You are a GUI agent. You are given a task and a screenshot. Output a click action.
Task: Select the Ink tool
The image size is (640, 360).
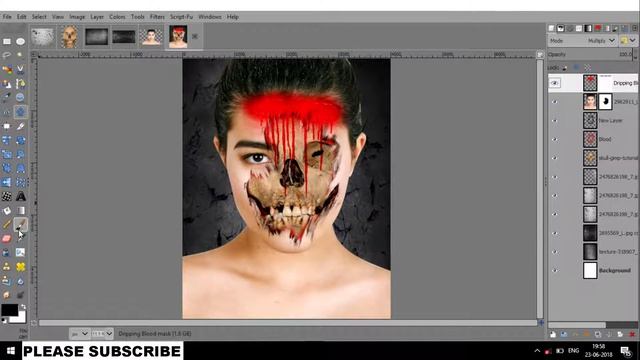[x=7, y=253]
